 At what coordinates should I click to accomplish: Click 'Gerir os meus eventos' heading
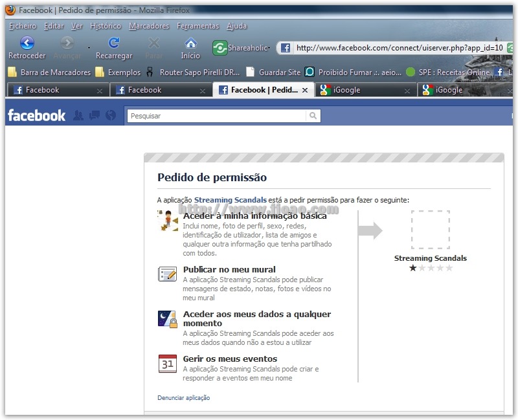[230, 359]
